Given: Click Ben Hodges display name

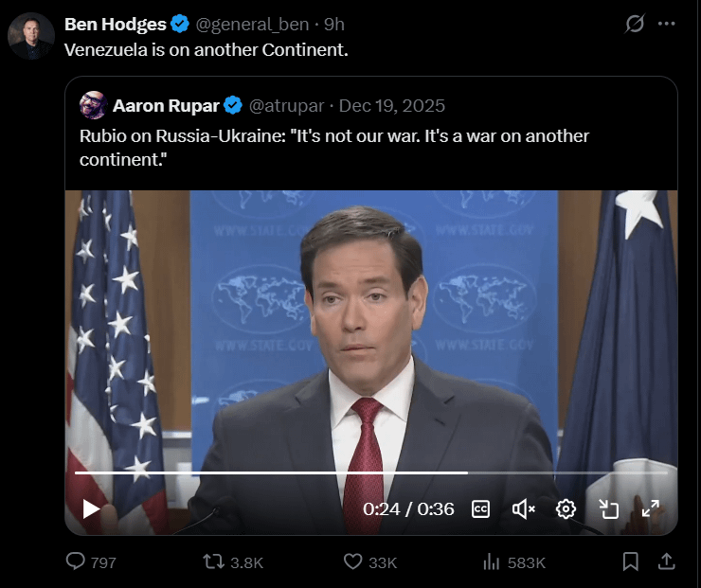Looking at the screenshot, I should click(x=116, y=25).
